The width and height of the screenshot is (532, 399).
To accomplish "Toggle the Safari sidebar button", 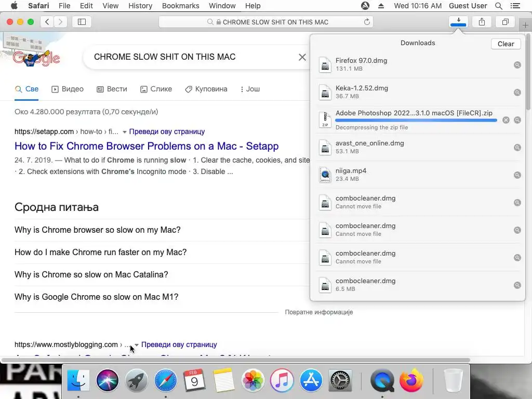I will coord(82,22).
